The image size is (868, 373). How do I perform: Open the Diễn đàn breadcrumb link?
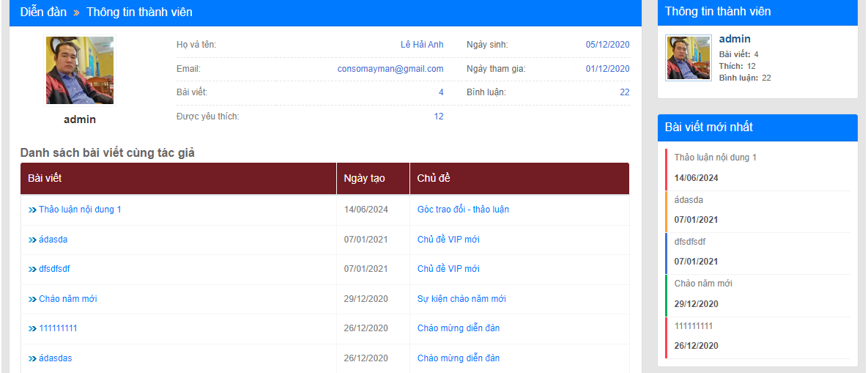[43, 12]
